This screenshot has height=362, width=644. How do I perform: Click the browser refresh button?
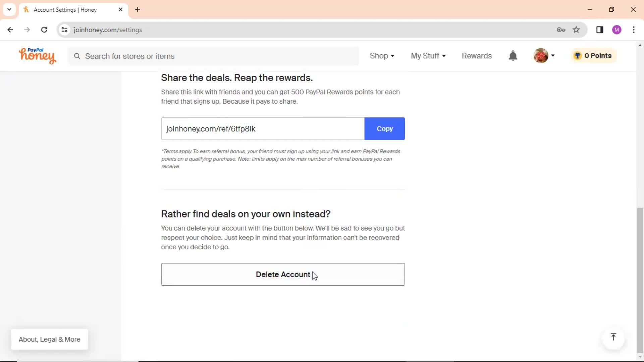pos(44,29)
